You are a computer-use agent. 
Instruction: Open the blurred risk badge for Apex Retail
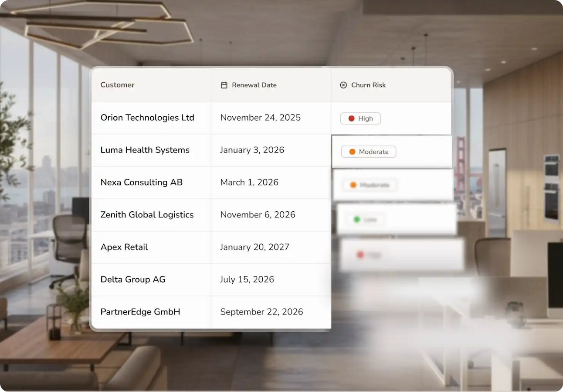369,255
